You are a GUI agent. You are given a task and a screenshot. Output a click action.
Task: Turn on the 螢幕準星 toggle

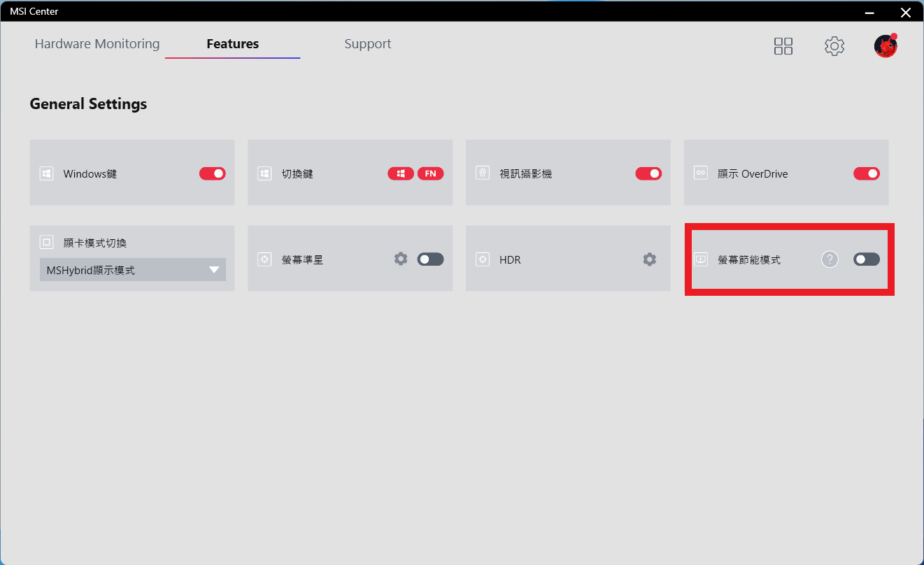(x=430, y=259)
